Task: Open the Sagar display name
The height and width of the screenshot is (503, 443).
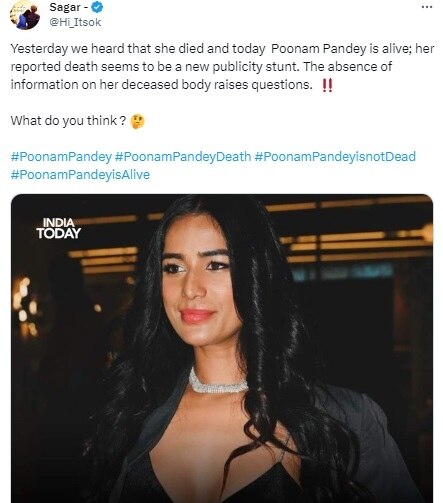Action: point(65,7)
